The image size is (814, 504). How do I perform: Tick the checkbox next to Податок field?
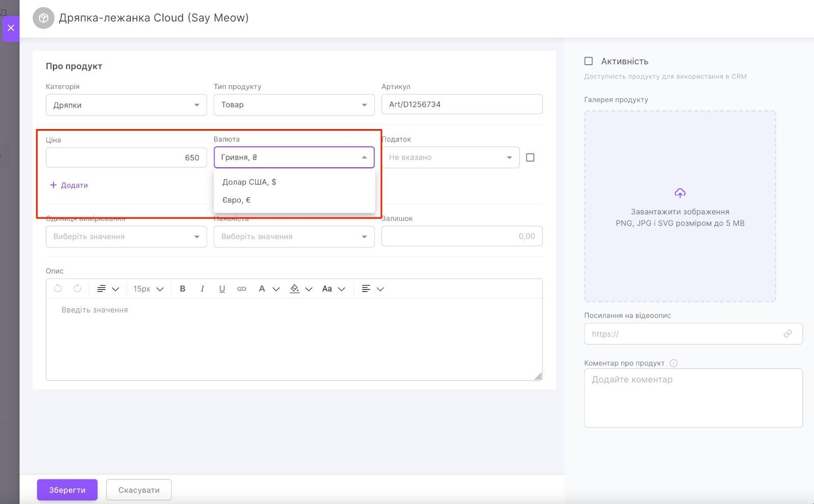coord(530,158)
